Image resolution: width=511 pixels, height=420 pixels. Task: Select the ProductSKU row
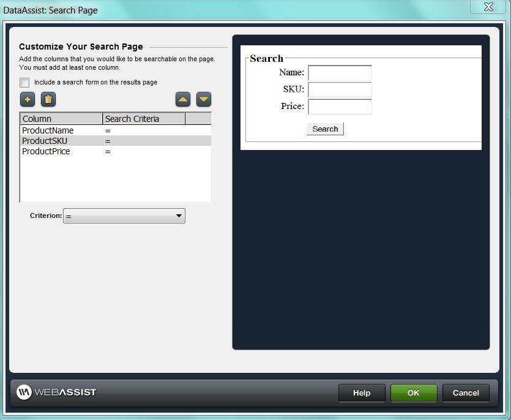click(45, 141)
